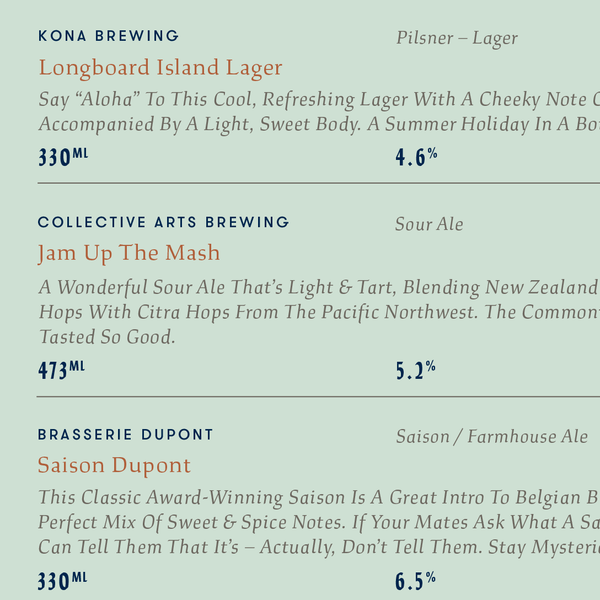The width and height of the screenshot is (600, 600).
Task: Click the Kona Brewing brewery name
Action: pos(108,36)
